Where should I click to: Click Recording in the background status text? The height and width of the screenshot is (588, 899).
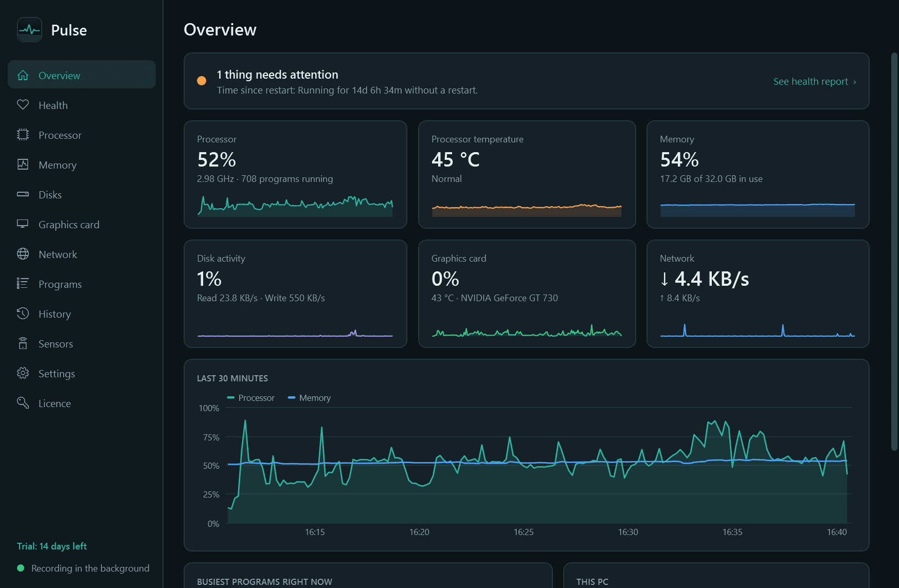coord(91,568)
